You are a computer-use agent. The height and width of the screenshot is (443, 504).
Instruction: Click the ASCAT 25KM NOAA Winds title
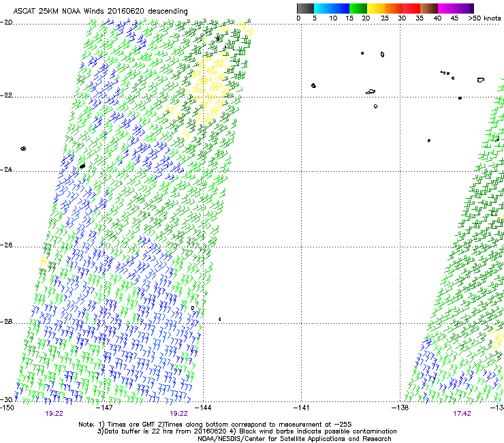tap(101, 11)
